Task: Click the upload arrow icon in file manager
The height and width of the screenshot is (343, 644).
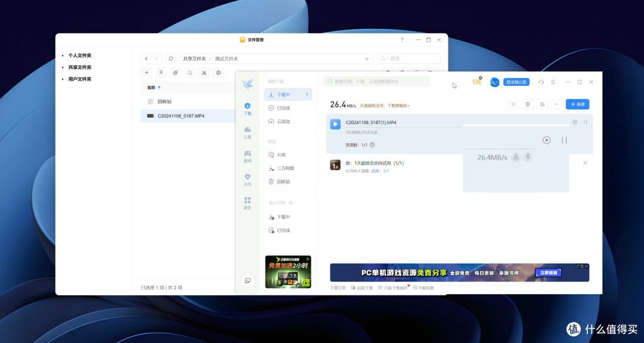Action: click(x=161, y=73)
